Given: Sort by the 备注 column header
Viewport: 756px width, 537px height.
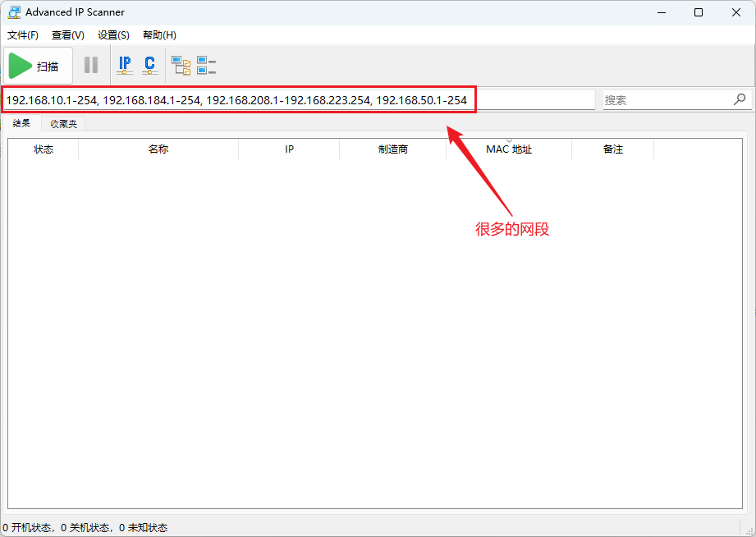Looking at the screenshot, I should click(613, 149).
